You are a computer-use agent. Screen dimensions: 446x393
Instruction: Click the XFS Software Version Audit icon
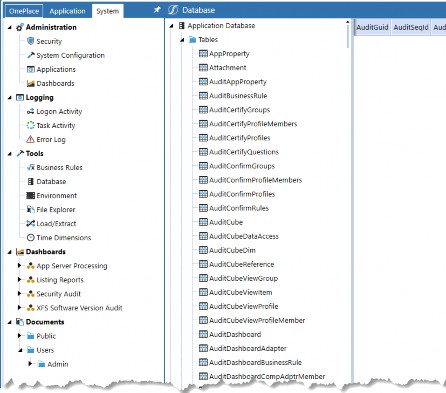(31, 308)
